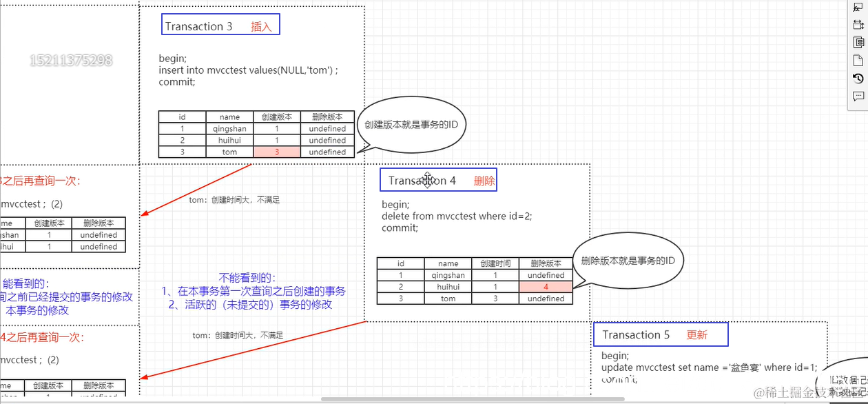This screenshot has height=404, width=868.
Task: Click the red highlighted cell 4 in Transaction 4 table
Action: [546, 286]
